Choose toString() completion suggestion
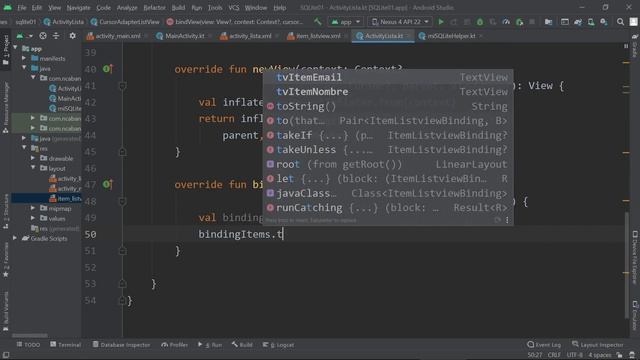The width and height of the screenshot is (640, 360). click(x=388, y=107)
